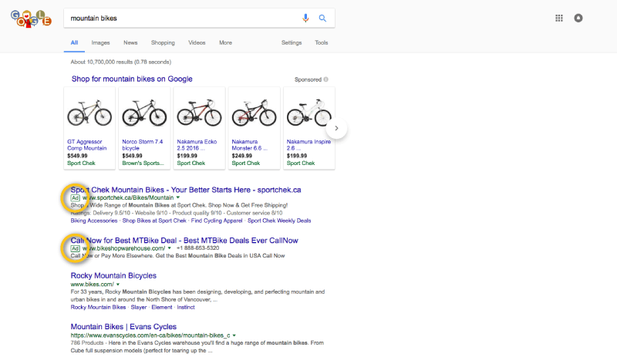Advance shopping carousel with next arrow
Screen dimensions: 617x364
coord(336,128)
